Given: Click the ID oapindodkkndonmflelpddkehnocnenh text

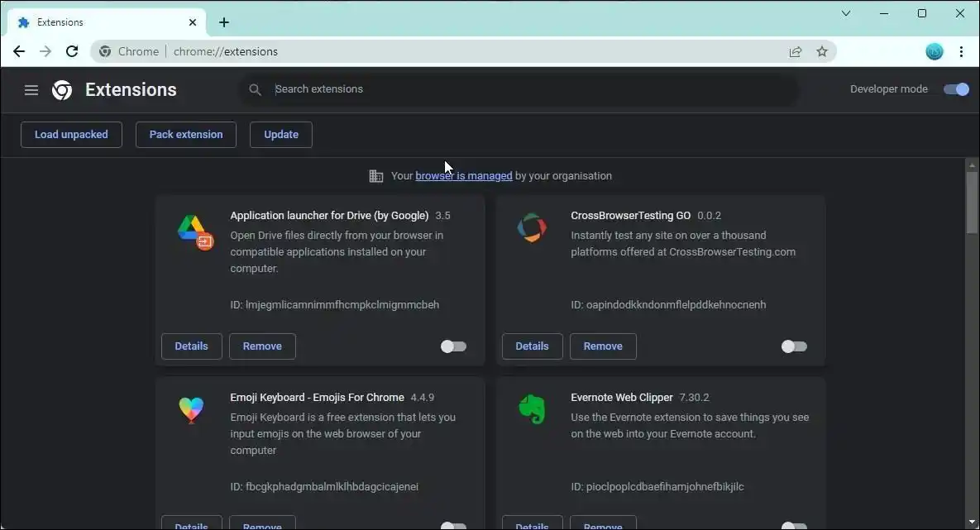Looking at the screenshot, I should point(668,305).
